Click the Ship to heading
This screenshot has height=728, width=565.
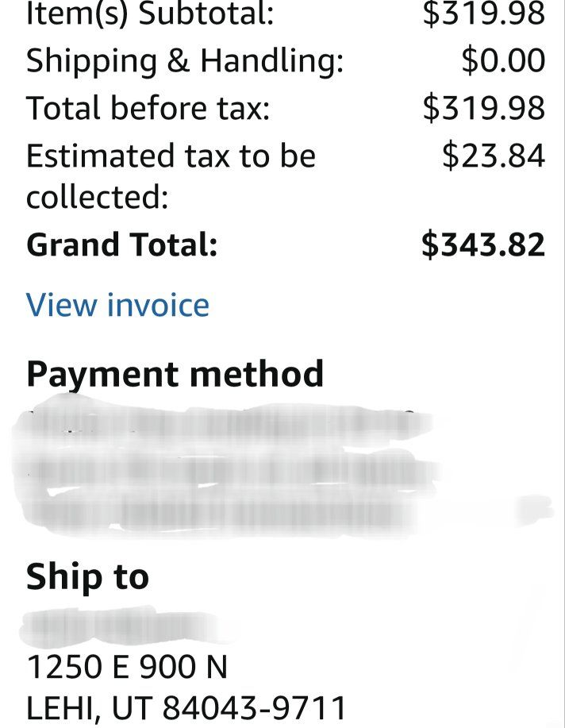point(87,577)
